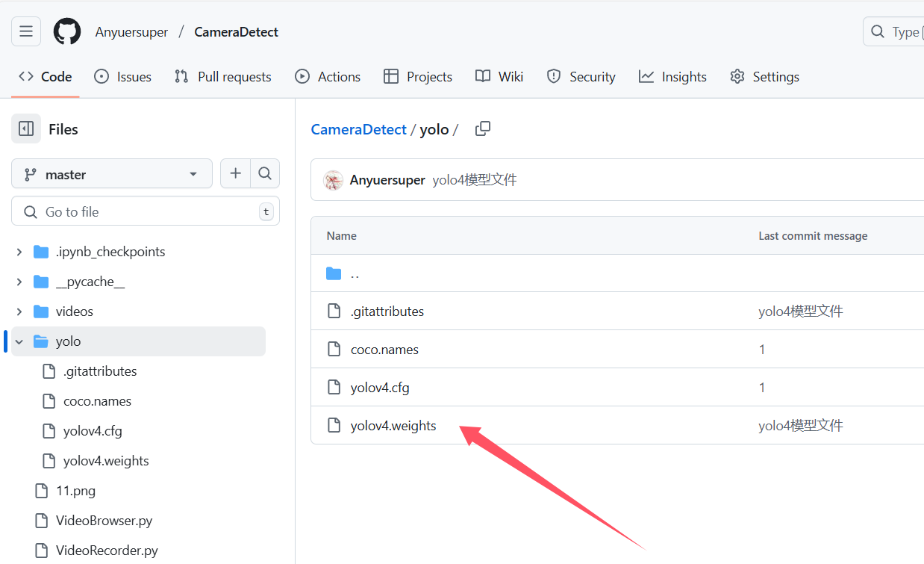
Task: Select .ipynb_checkpoints folder in tree
Action: point(110,252)
